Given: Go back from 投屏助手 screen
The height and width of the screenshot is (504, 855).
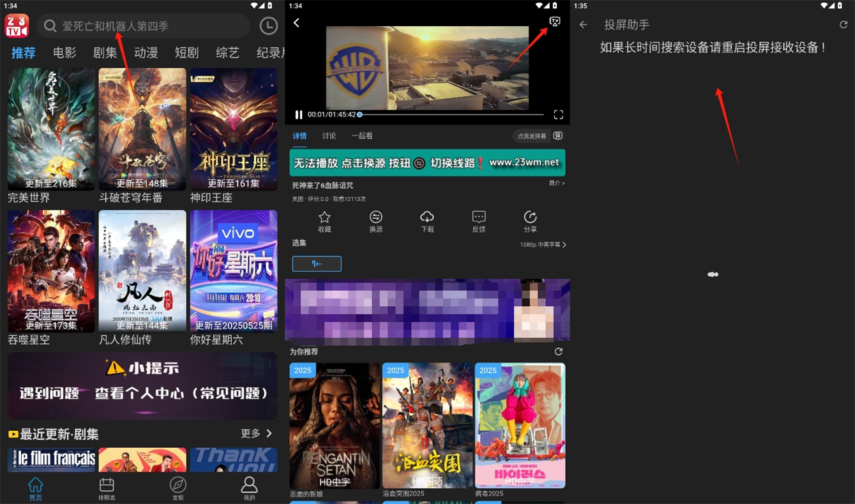Looking at the screenshot, I should [x=583, y=25].
